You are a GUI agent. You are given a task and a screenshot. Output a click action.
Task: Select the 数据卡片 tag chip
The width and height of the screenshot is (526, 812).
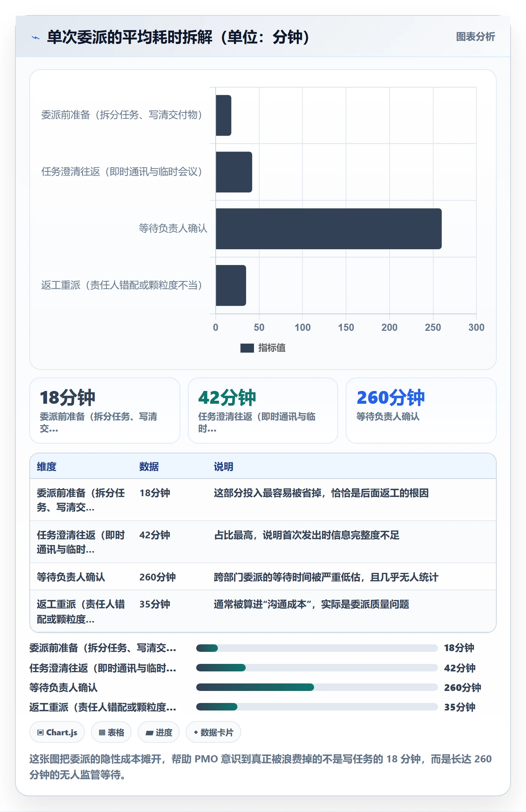(213, 732)
